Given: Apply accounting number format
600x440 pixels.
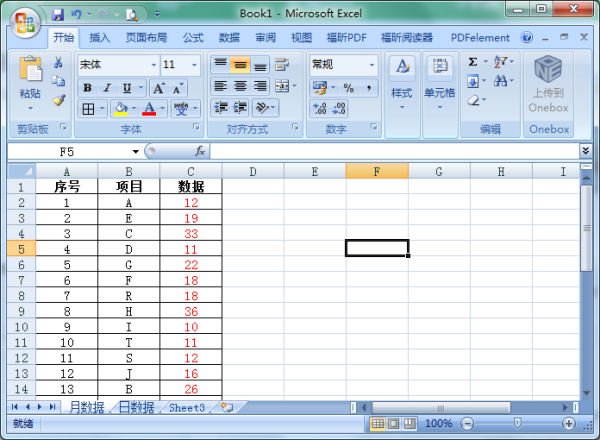Looking at the screenshot, I should click(x=320, y=88).
